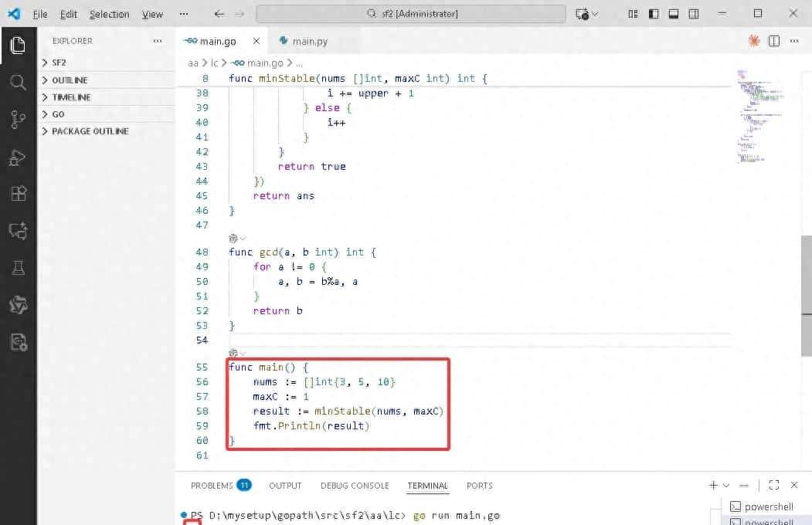Open the Explorer view in activity bar
This screenshot has height=525, width=812.
(x=17, y=45)
